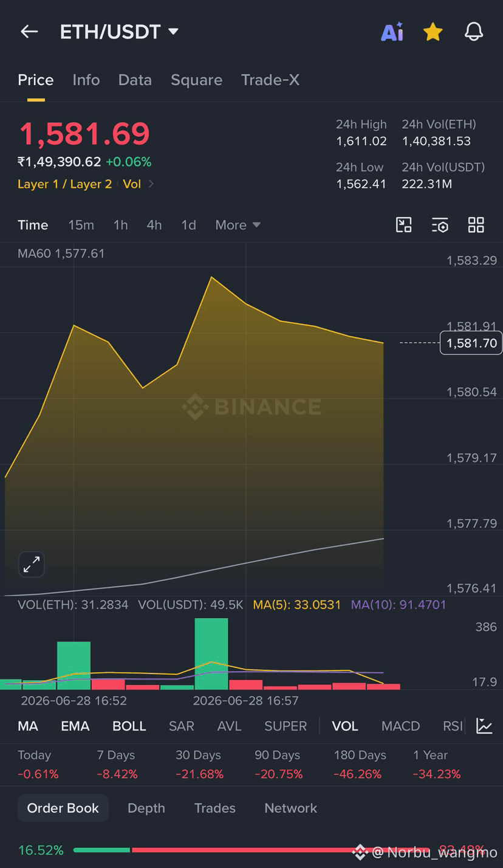Image resolution: width=503 pixels, height=868 pixels.
Task: Select the 1d chart interval
Action: [x=188, y=225]
